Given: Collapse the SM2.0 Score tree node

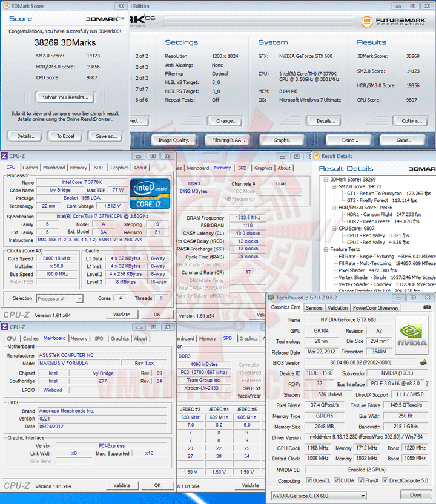Looking at the screenshot, I should click(334, 186).
